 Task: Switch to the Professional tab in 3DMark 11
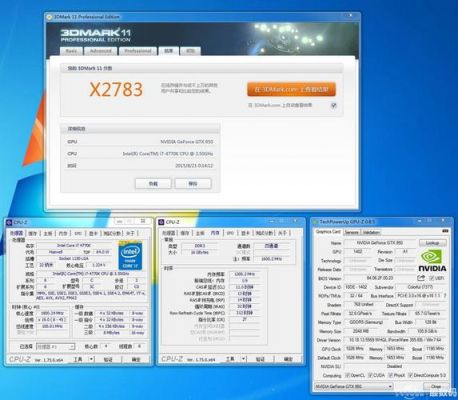point(138,51)
